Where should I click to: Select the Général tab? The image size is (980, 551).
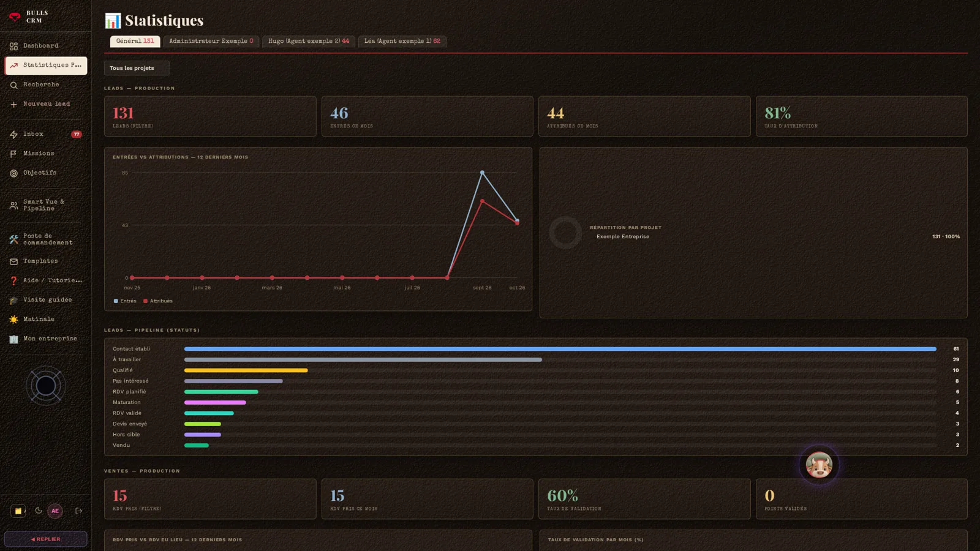135,41
